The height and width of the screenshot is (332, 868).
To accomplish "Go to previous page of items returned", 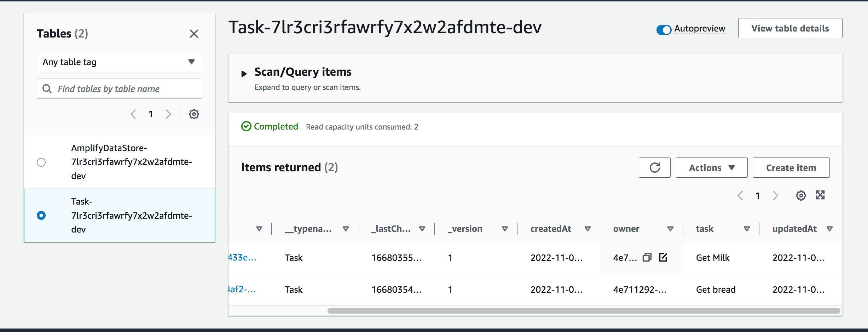I will (x=740, y=195).
